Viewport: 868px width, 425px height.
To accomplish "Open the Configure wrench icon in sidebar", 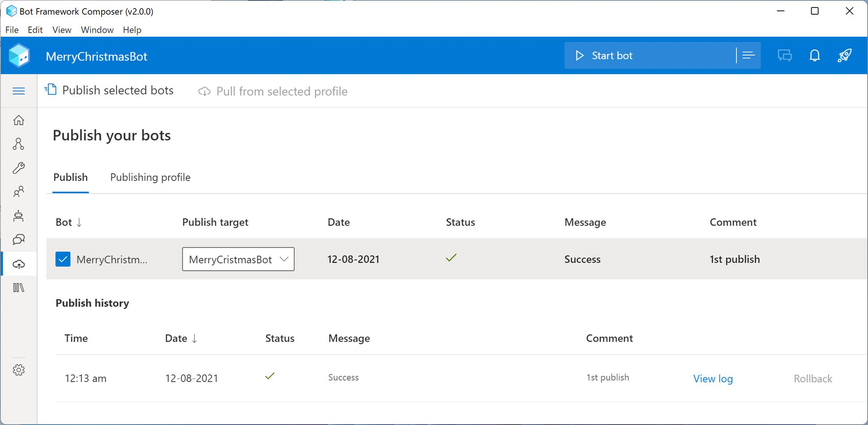I will tap(18, 168).
